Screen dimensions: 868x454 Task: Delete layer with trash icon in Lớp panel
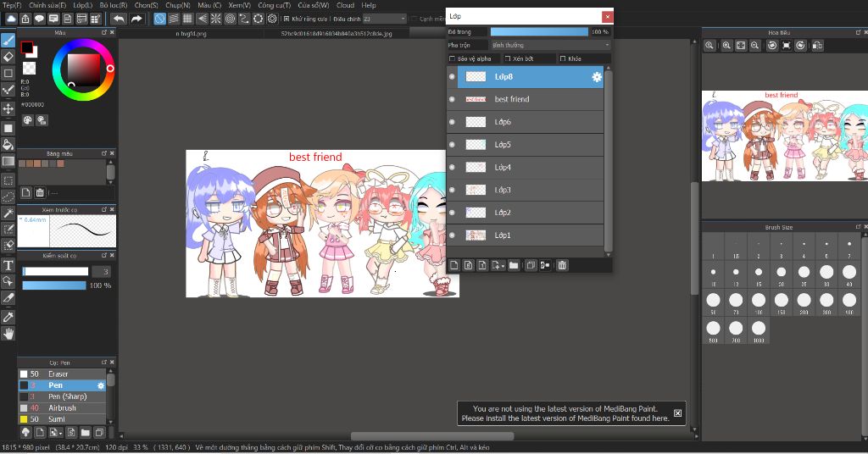pyautogui.click(x=562, y=265)
